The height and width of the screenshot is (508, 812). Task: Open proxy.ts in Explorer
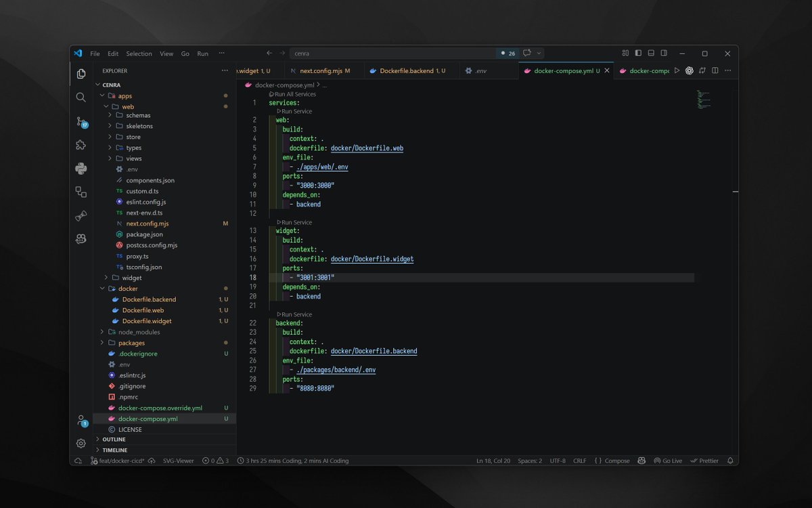[x=136, y=256]
